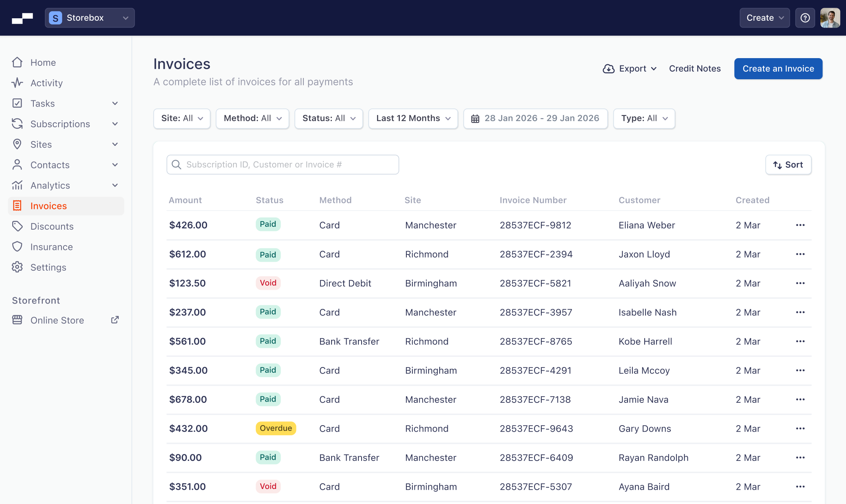
Task: Open the Home section icon in sidebar
Action: pos(17,62)
